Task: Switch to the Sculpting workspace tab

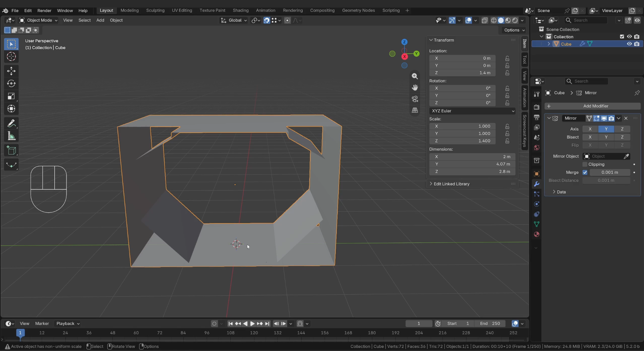Action: (155, 10)
